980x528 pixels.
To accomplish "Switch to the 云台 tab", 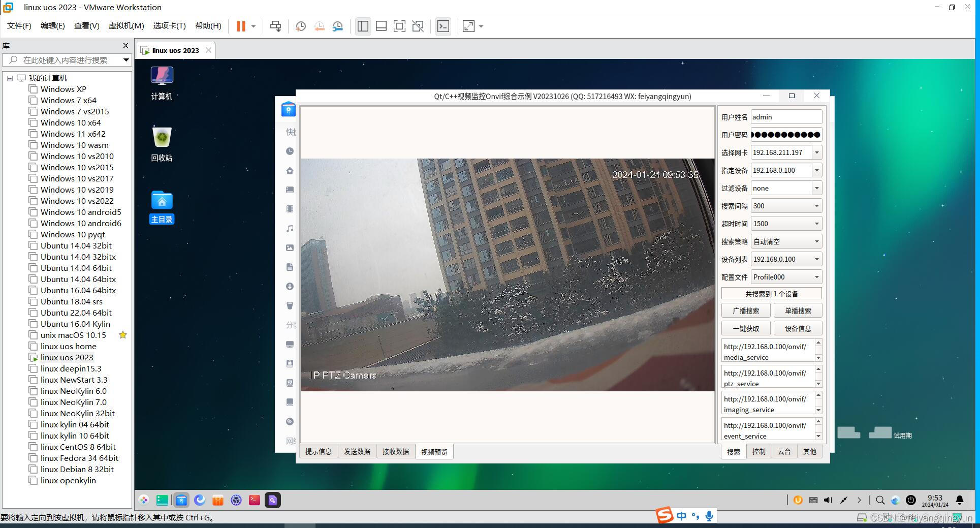I will tap(784, 451).
